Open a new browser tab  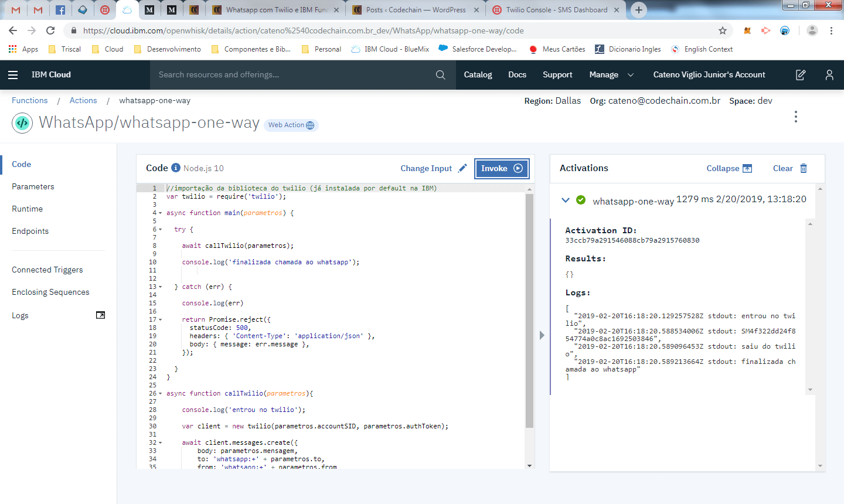tap(639, 10)
